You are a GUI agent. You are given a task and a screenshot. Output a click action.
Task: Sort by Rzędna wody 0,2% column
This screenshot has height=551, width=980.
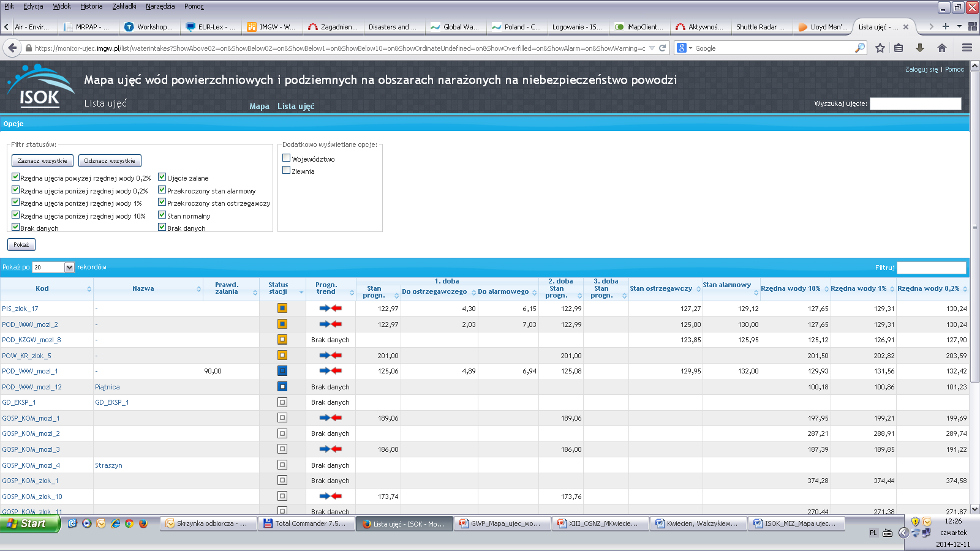pos(933,288)
